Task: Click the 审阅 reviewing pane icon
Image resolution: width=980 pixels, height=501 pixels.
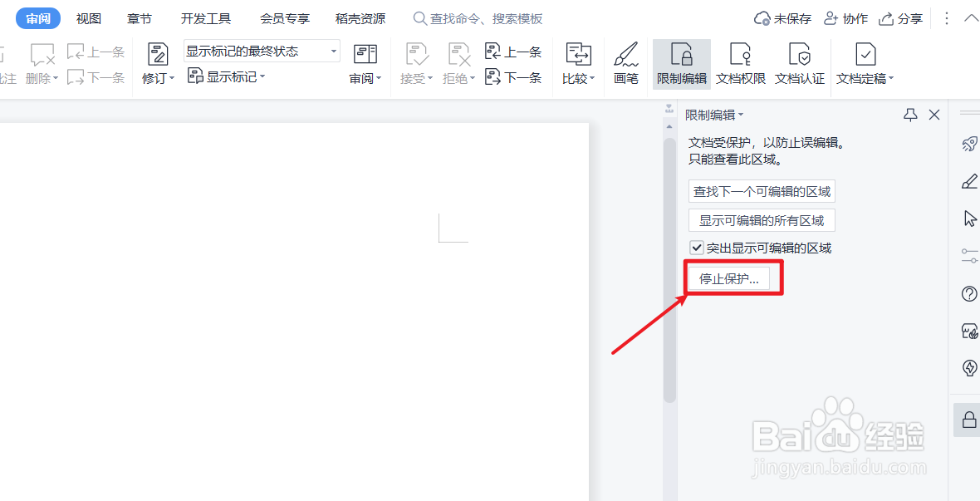Action: [365, 54]
